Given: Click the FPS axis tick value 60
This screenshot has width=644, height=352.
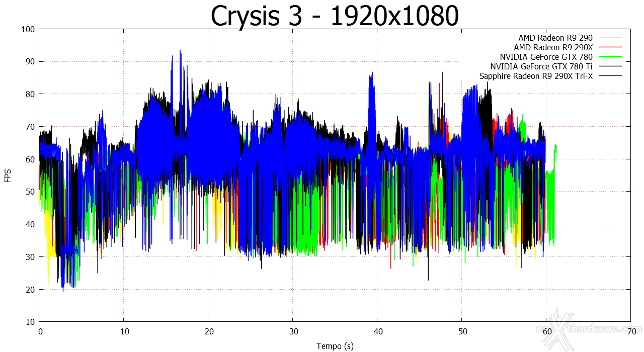Looking at the screenshot, I should pos(30,159).
